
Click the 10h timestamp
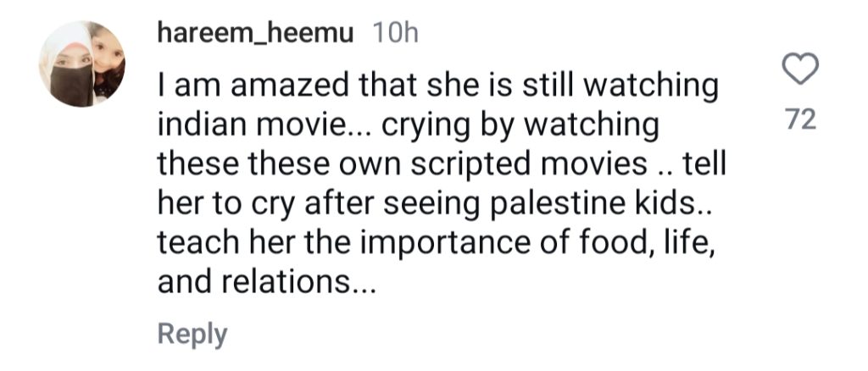396,34
